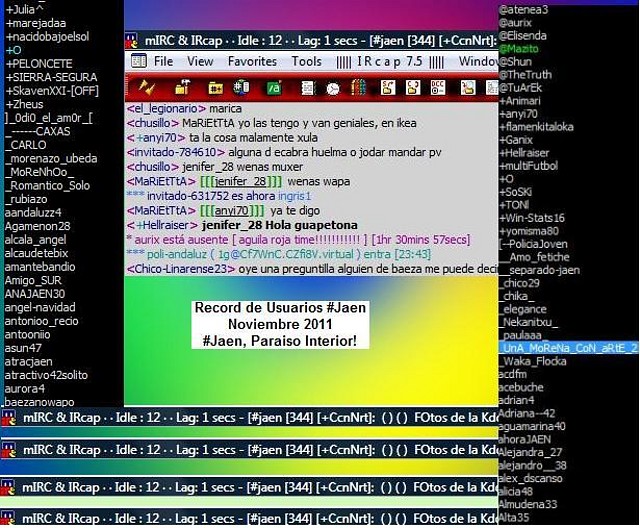Select operator @TheTruth in nicklist
640x528 pixels.
tap(525, 75)
